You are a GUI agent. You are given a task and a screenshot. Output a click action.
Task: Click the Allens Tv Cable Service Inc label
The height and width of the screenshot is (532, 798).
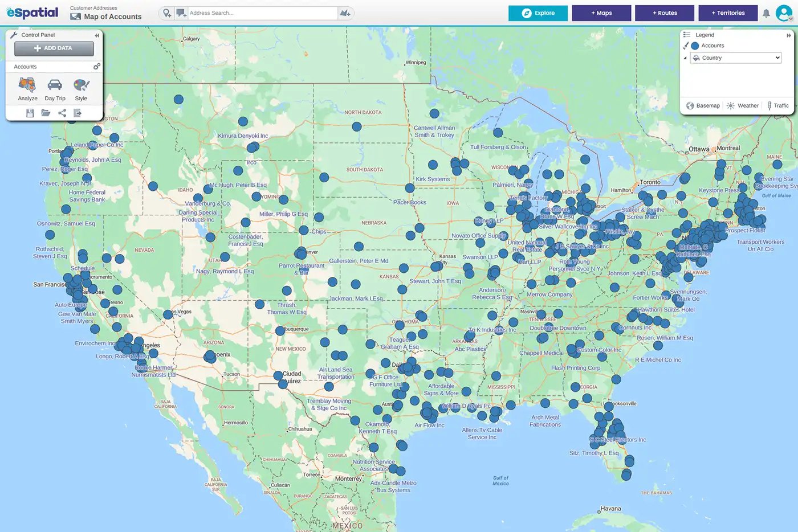482,433
